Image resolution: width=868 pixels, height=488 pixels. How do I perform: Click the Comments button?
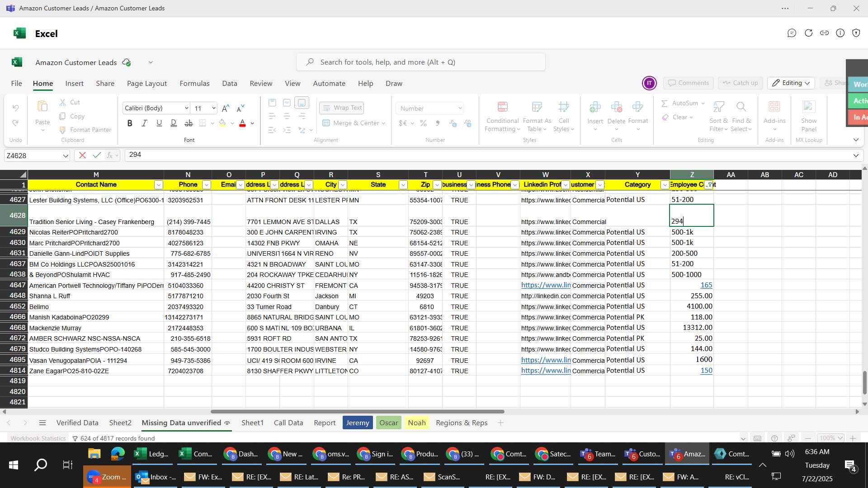[x=689, y=83]
